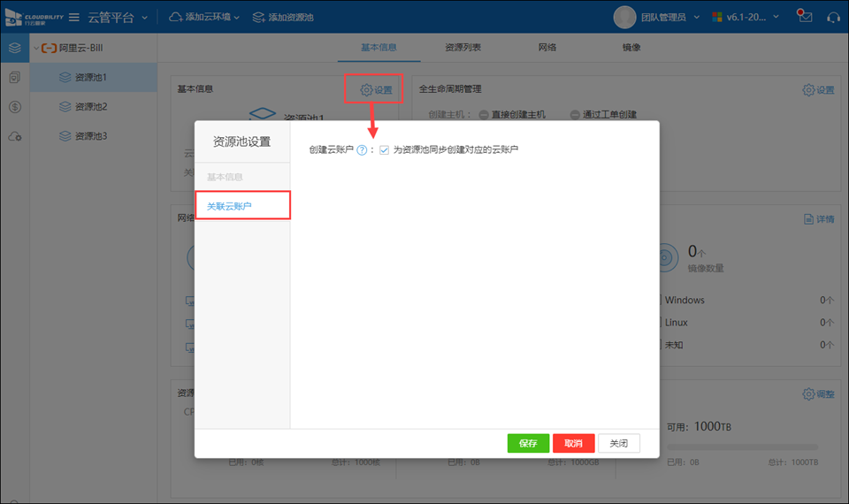The height and width of the screenshot is (504, 849).
Task: Switch to the 镜像 tab
Action: tap(631, 48)
